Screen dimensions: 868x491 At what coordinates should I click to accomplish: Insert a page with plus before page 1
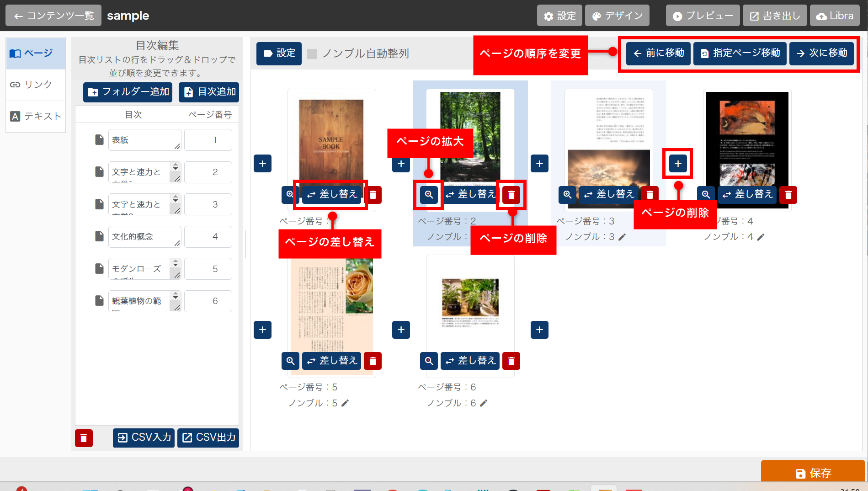262,164
